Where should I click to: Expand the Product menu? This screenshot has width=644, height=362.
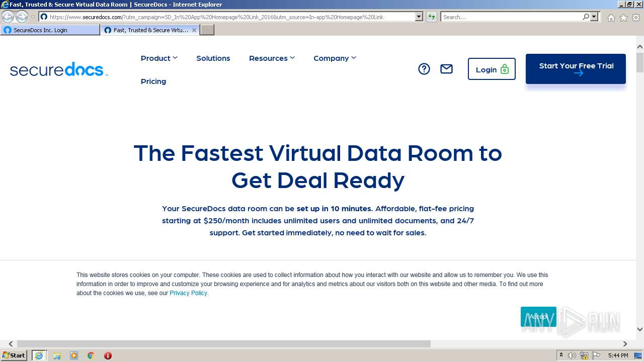(159, 58)
